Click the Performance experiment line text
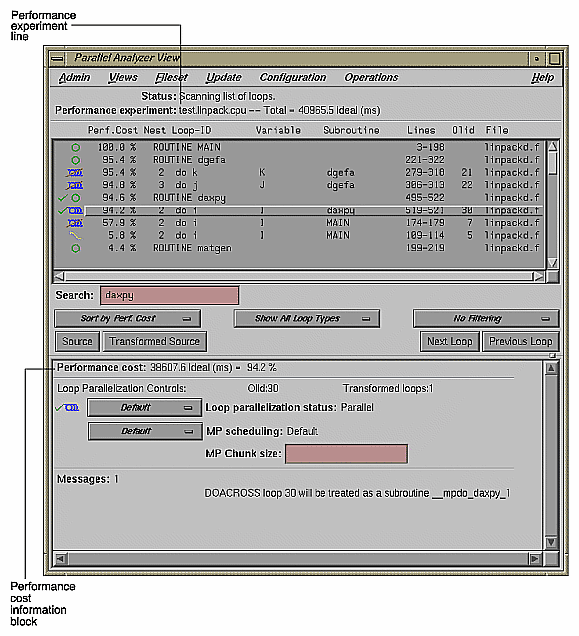 (x=217, y=110)
